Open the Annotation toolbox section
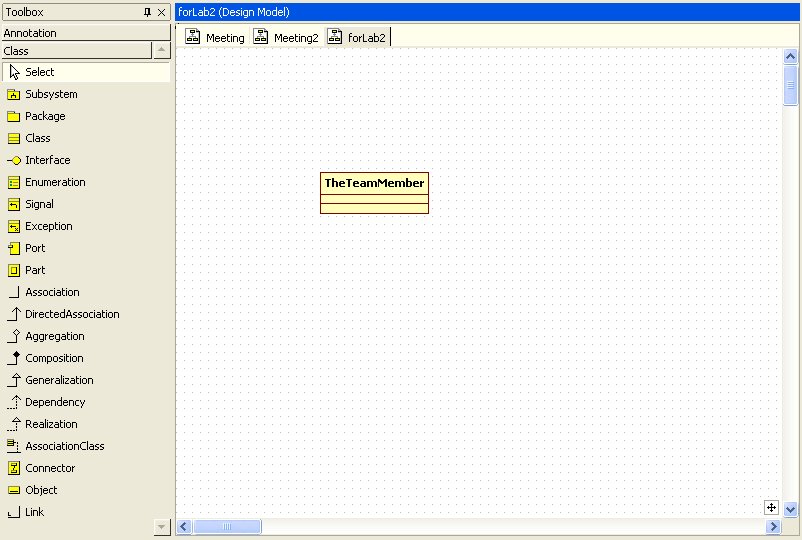This screenshot has height=540, width=802. tap(86, 33)
